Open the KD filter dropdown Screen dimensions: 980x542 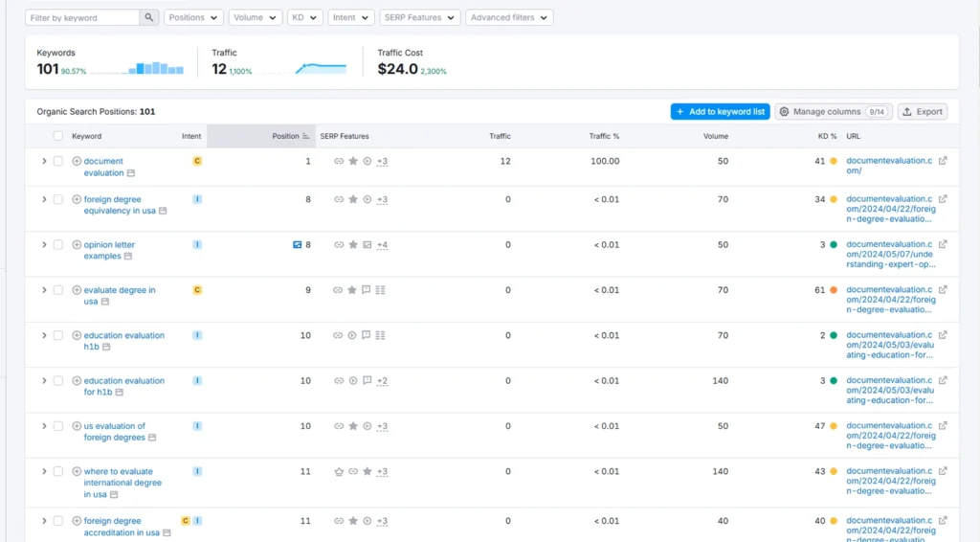(304, 17)
